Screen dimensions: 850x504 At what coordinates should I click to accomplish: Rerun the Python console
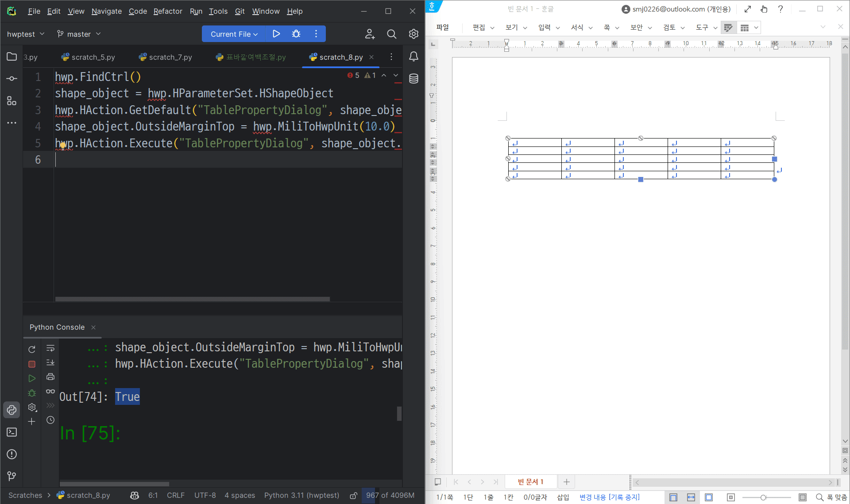pyautogui.click(x=32, y=350)
